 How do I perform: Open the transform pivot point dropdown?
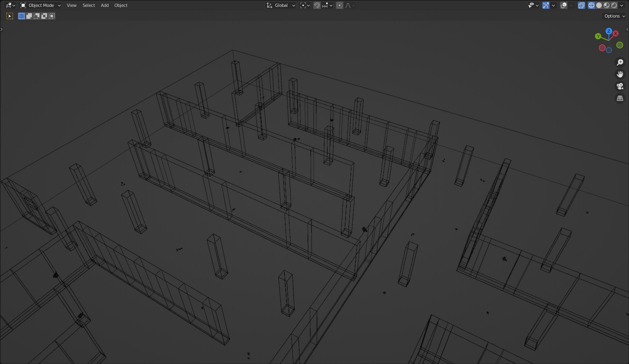pyautogui.click(x=305, y=5)
